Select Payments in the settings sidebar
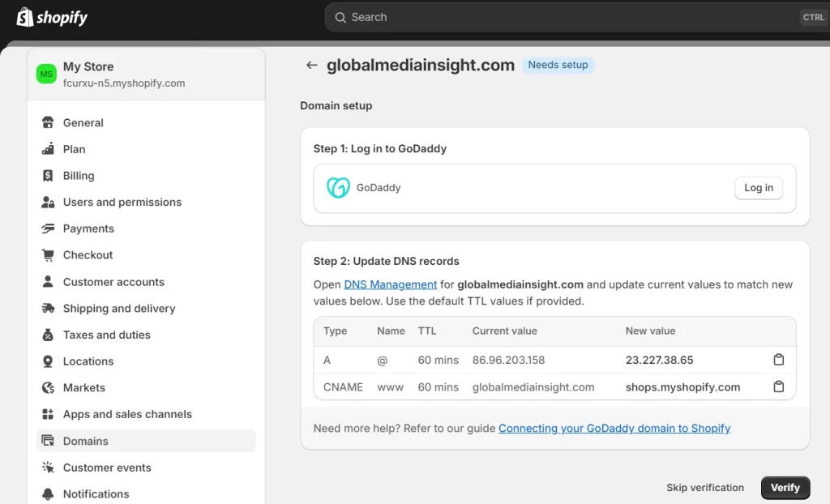 88,229
